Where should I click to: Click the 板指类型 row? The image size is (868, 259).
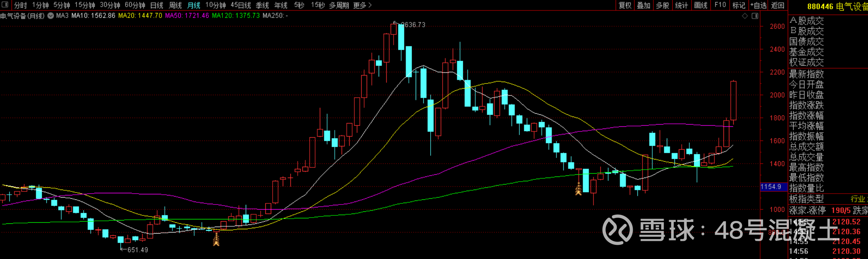tap(828, 199)
